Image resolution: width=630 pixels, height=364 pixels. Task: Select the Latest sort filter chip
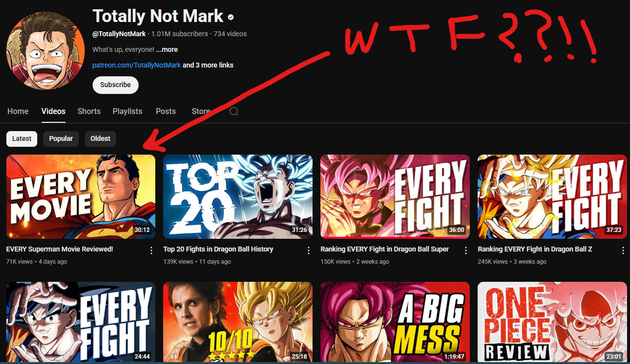tap(22, 138)
